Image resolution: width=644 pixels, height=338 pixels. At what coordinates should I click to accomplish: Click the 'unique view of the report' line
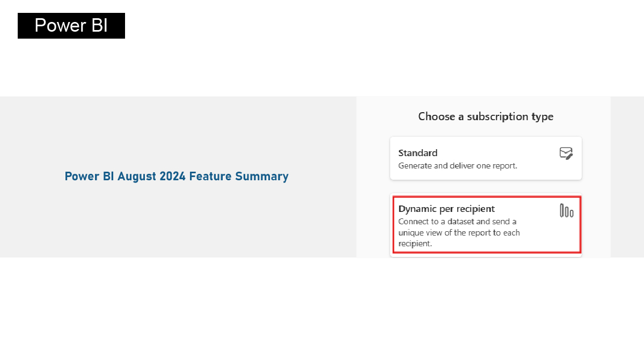coord(459,232)
